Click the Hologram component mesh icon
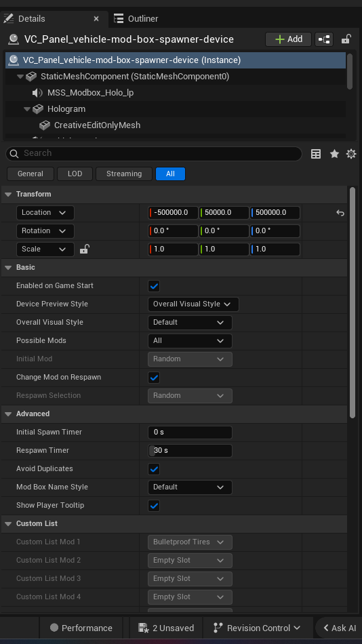The width and height of the screenshot is (362, 644). coord(38,109)
